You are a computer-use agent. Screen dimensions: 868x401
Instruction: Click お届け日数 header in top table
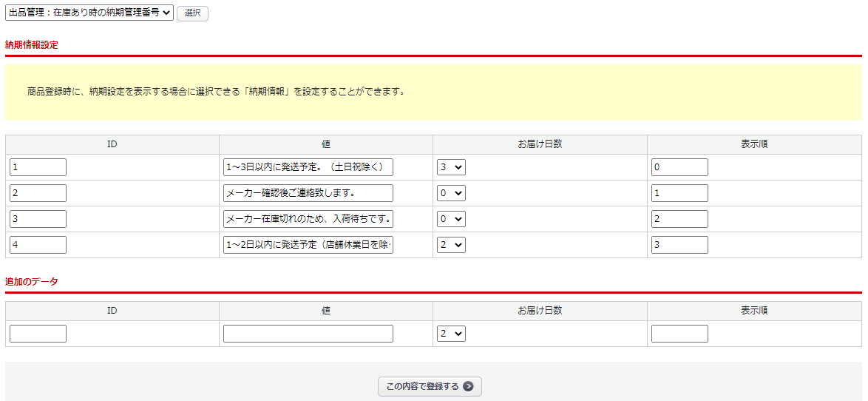pyautogui.click(x=540, y=144)
